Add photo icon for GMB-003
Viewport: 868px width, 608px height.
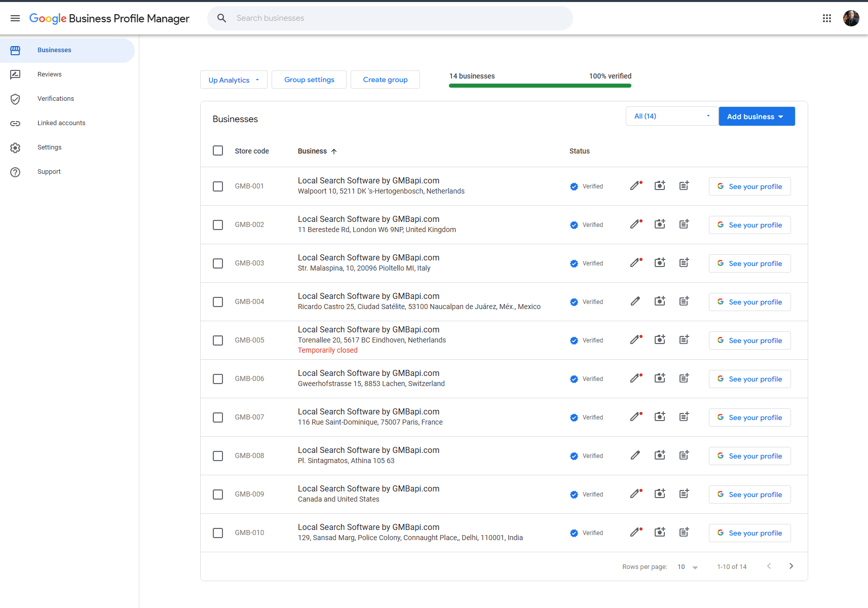pos(660,262)
